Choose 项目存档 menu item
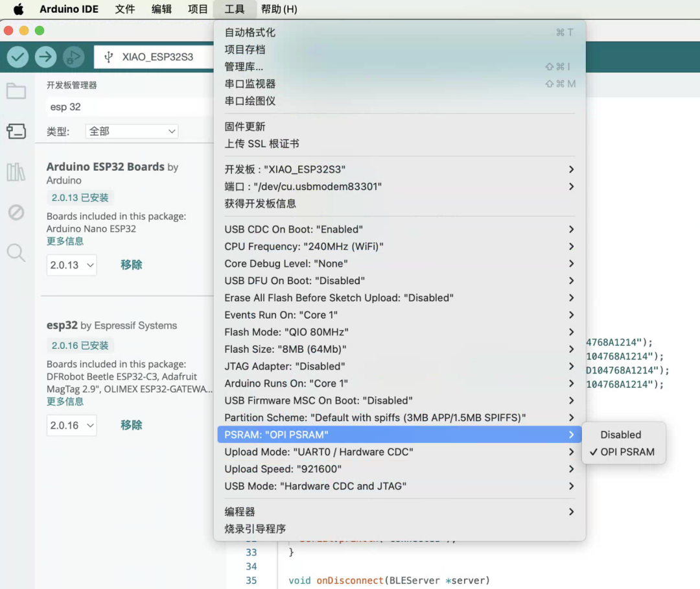Screen dimensions: 700x589 click(399, 49)
